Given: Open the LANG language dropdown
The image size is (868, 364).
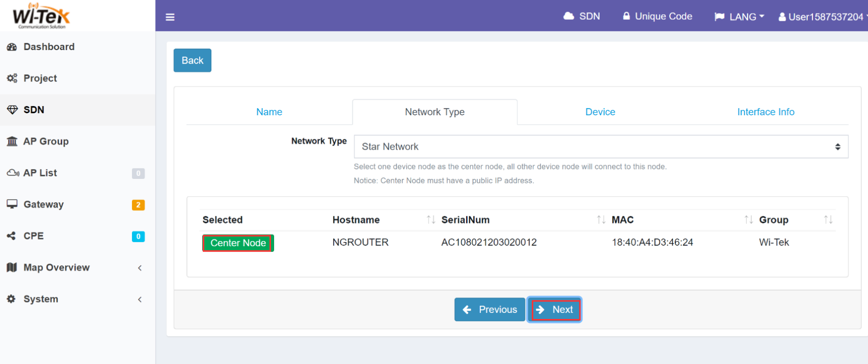Looking at the screenshot, I should (x=739, y=17).
